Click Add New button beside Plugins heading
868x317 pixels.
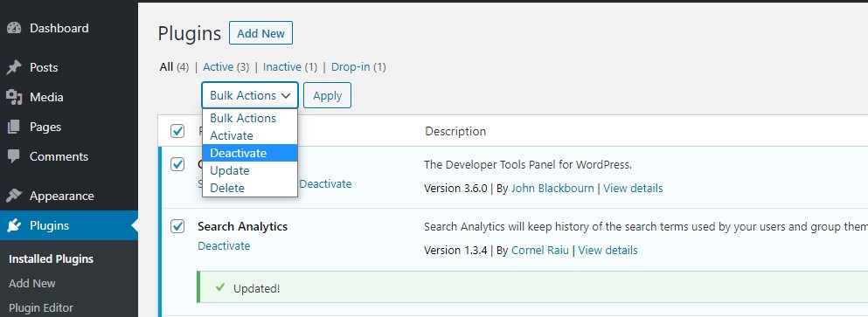(260, 33)
